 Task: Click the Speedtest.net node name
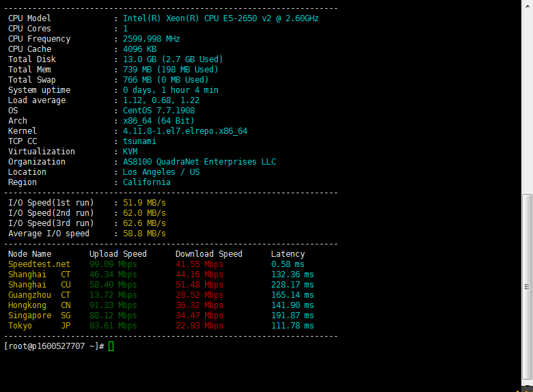click(x=39, y=264)
